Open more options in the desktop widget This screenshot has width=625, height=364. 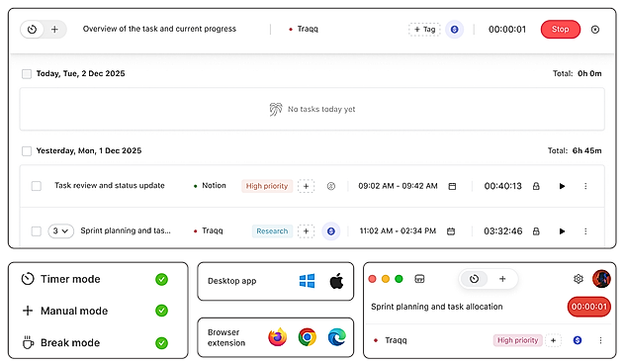pos(600,340)
